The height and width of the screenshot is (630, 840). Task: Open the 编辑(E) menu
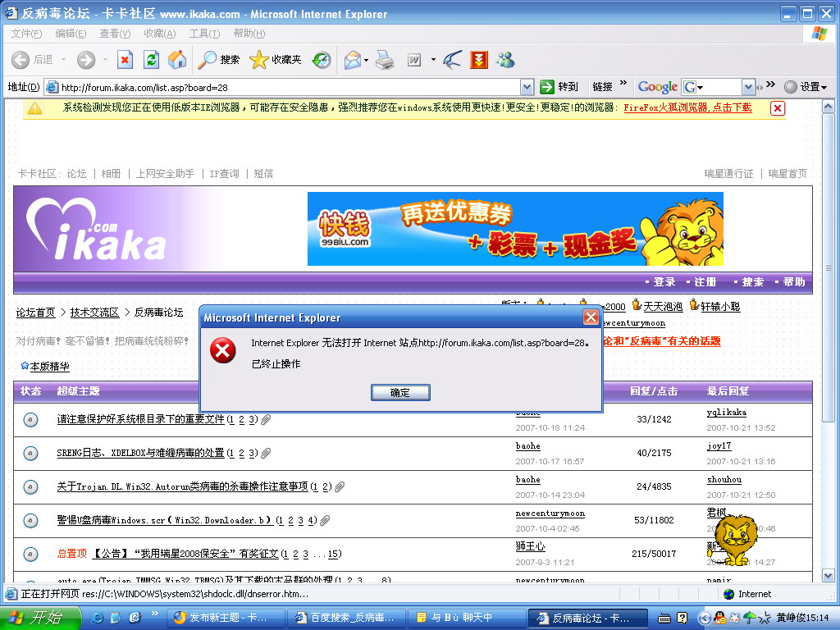point(71,33)
